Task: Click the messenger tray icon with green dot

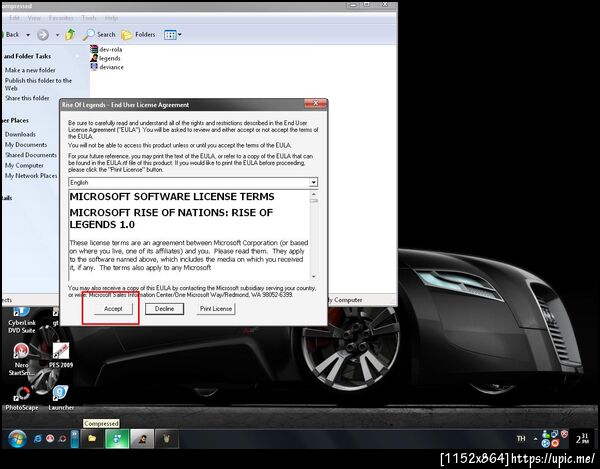Action: click(546, 434)
